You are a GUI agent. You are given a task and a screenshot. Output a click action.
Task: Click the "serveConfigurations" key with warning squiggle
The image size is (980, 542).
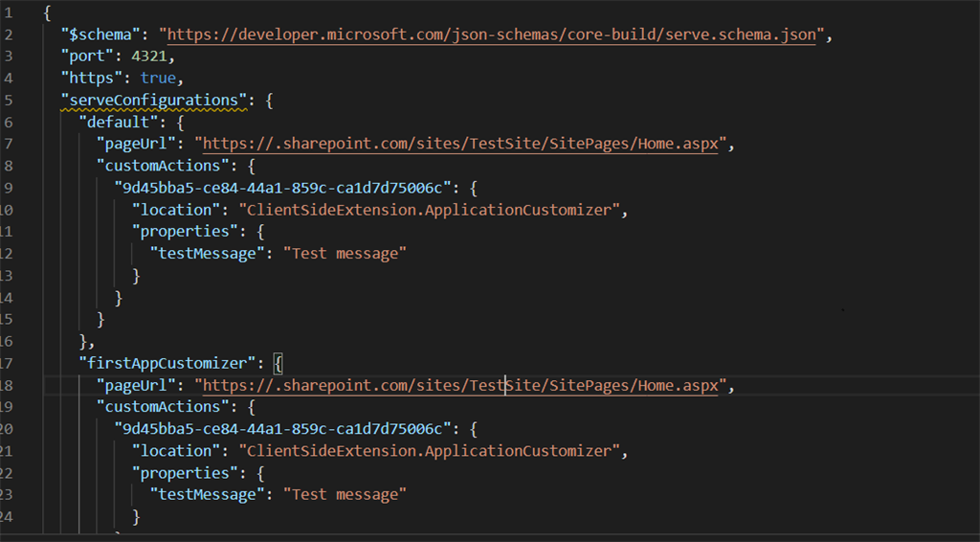tap(154, 100)
